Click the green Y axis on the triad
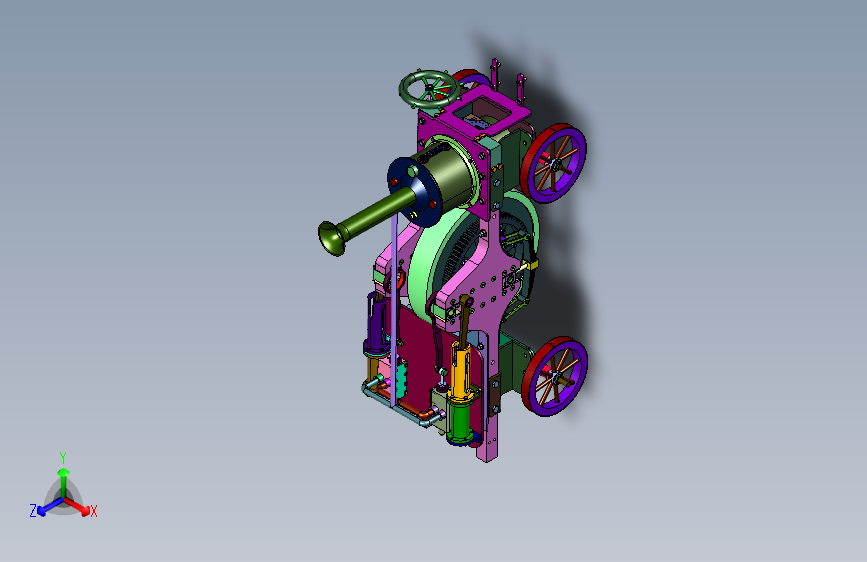The width and height of the screenshot is (867, 562). pyautogui.click(x=63, y=480)
